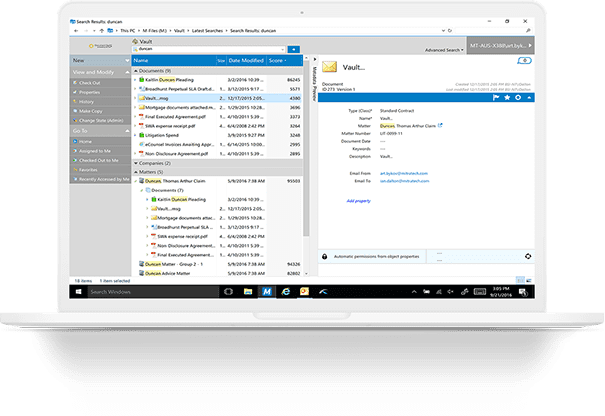
Task: Click the permissions settings gear icon
Action: [528, 256]
